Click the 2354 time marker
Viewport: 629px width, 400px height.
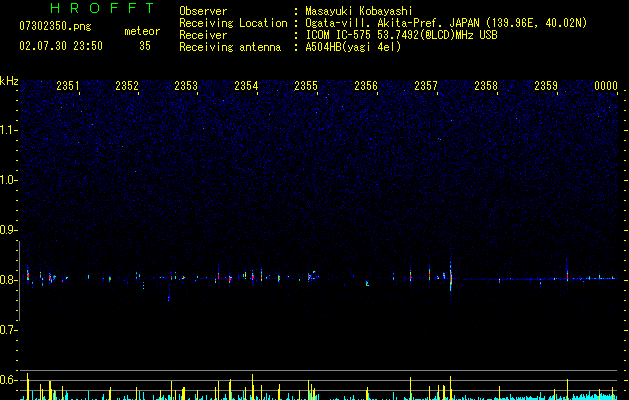click(x=246, y=86)
